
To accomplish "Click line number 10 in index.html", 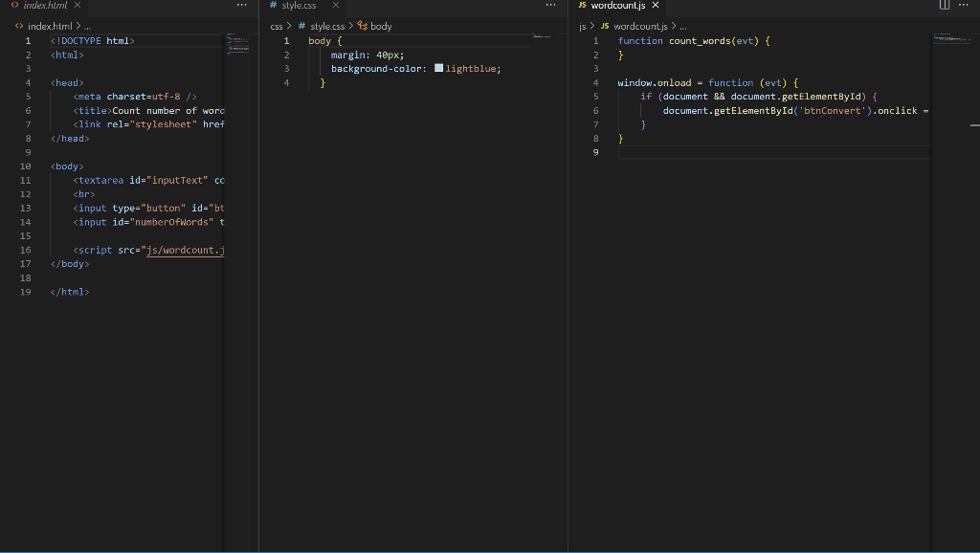I will coord(25,166).
